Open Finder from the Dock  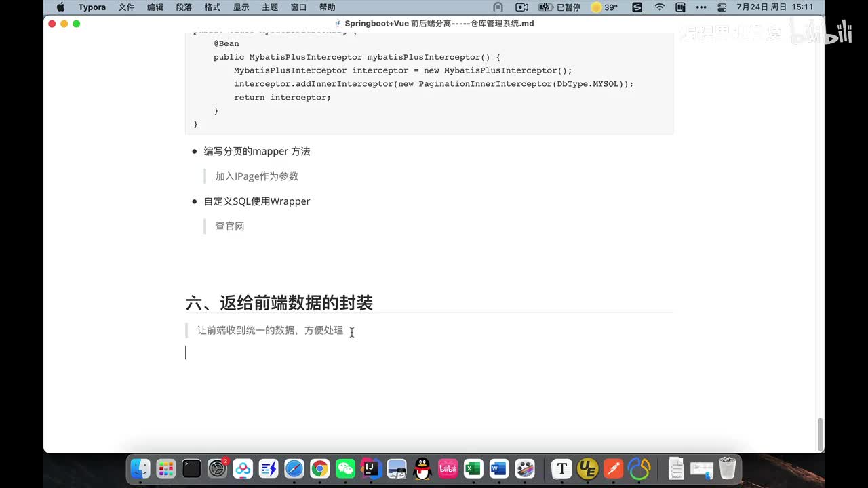point(140,468)
